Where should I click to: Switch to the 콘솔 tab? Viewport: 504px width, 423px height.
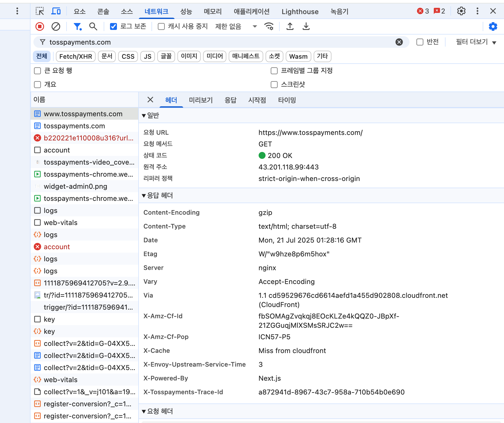103,12
